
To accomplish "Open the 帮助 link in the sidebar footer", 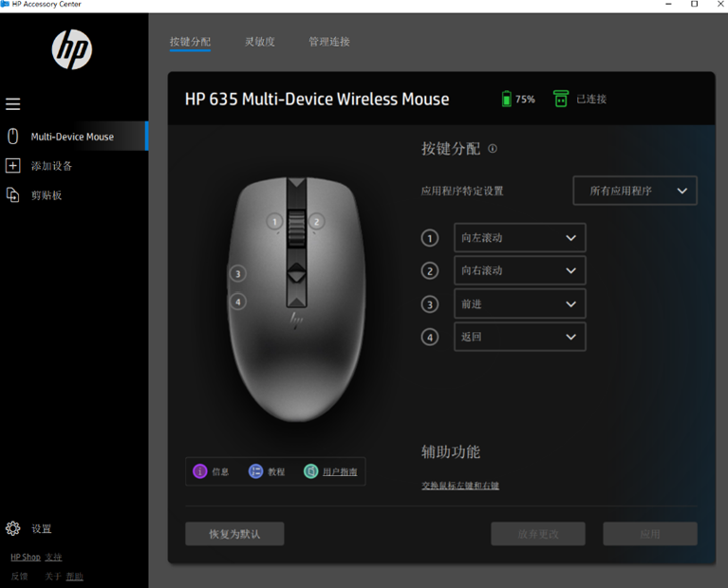I will click(74, 576).
